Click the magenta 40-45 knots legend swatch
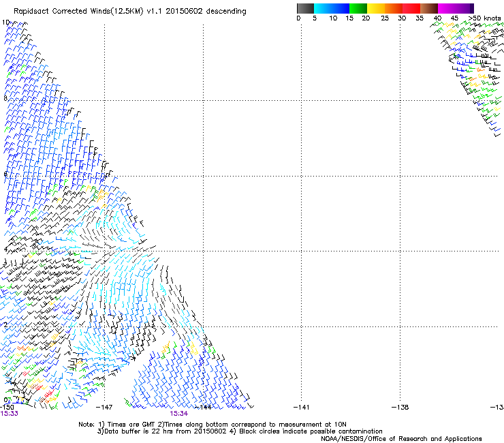 point(448,8)
